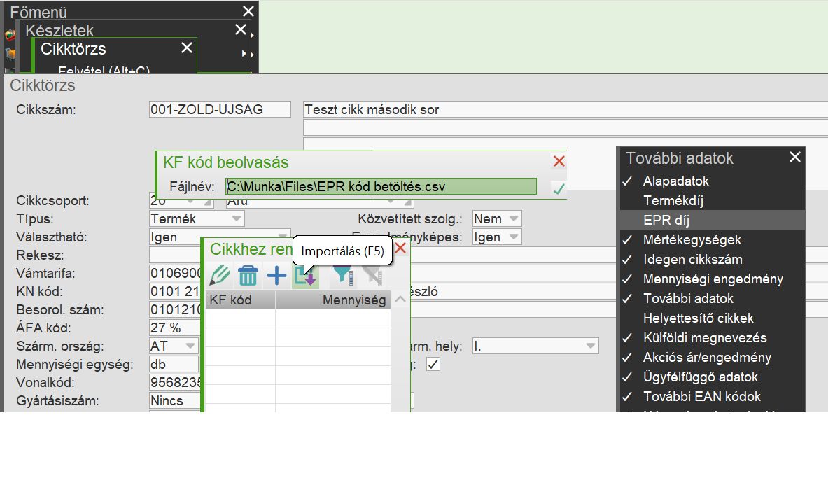Click the pencil edit icon in Cikkhez panel

coord(220,275)
